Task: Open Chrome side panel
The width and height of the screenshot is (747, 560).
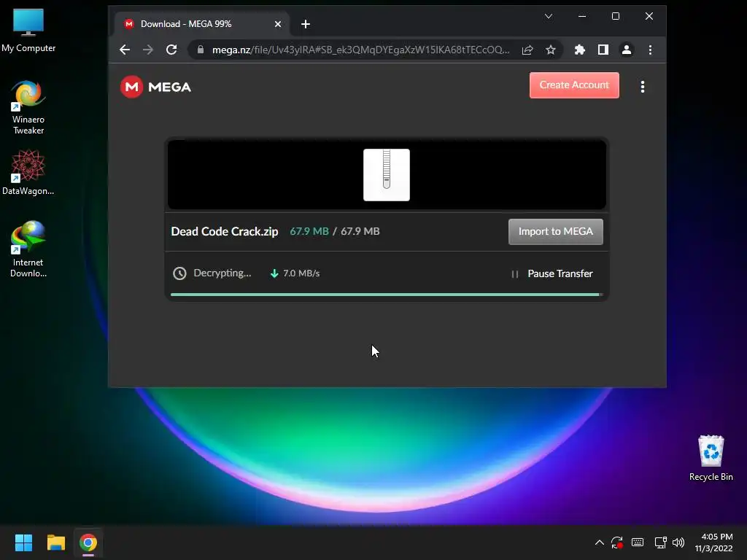Action: click(603, 50)
